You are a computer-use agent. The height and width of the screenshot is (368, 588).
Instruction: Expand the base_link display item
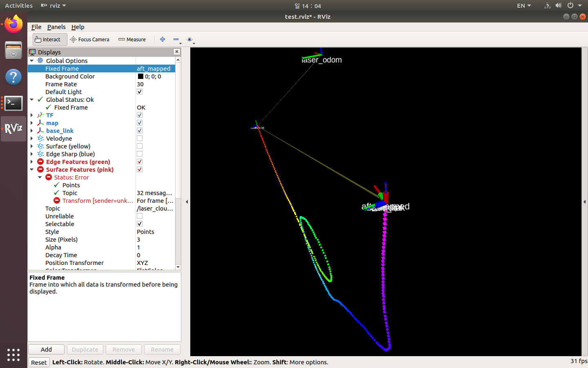tap(32, 131)
